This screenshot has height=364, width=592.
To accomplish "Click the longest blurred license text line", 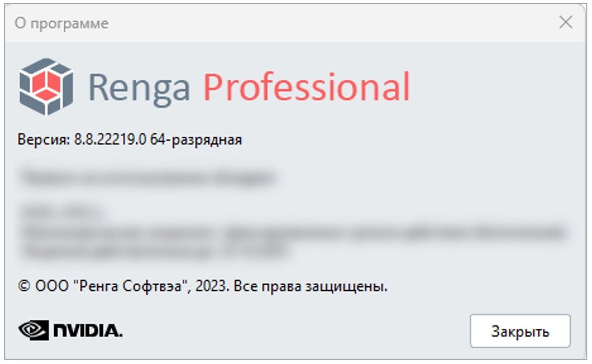I will pos(294,231).
